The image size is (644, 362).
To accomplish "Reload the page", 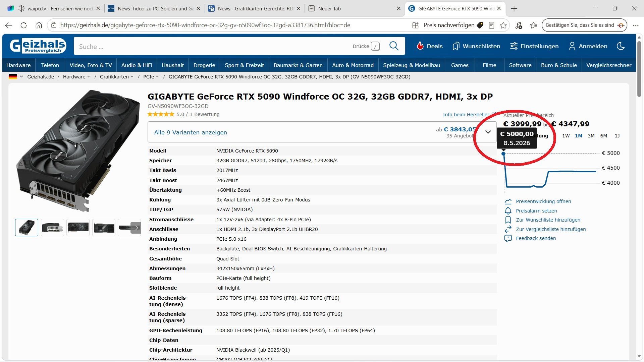I will coord(23,25).
